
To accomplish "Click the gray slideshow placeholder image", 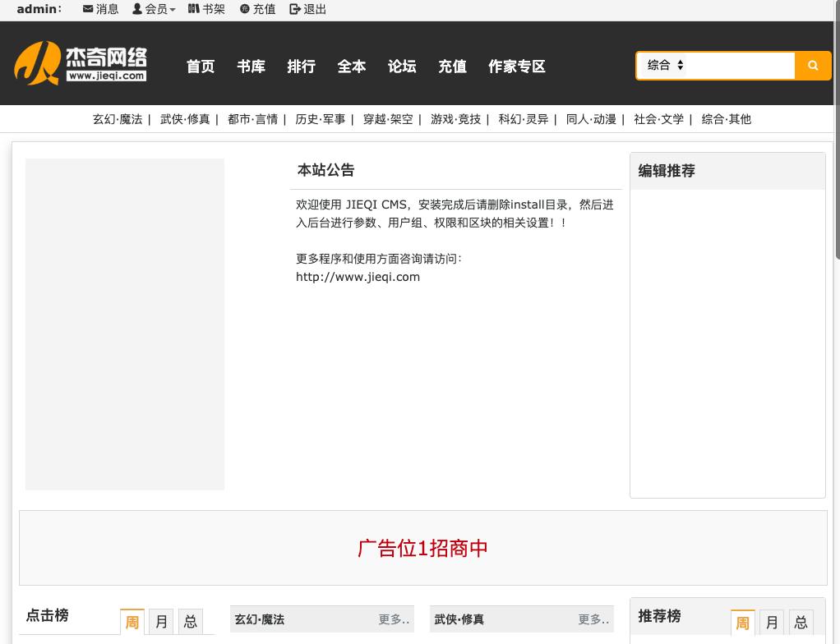I will pyautogui.click(x=125, y=324).
